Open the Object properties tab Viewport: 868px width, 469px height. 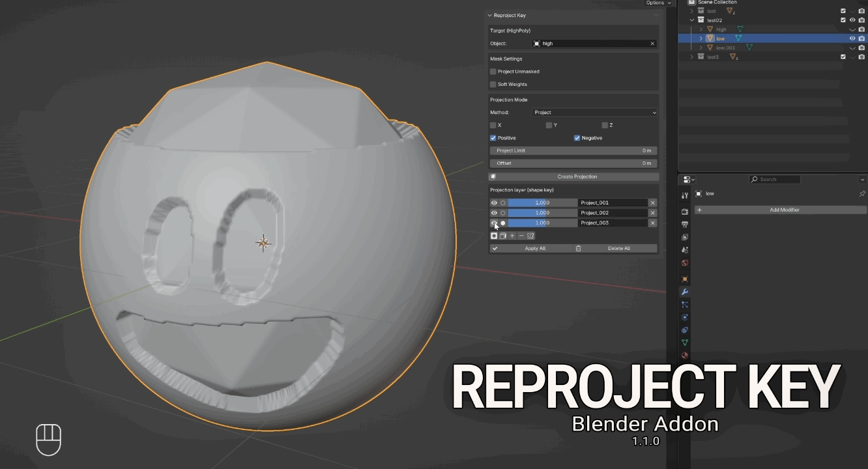coord(685,279)
